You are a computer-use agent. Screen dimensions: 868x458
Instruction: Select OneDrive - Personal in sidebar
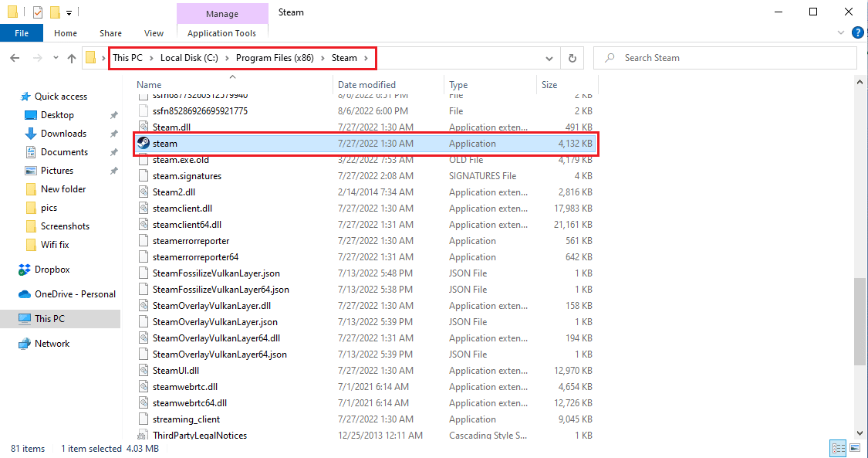click(x=75, y=294)
